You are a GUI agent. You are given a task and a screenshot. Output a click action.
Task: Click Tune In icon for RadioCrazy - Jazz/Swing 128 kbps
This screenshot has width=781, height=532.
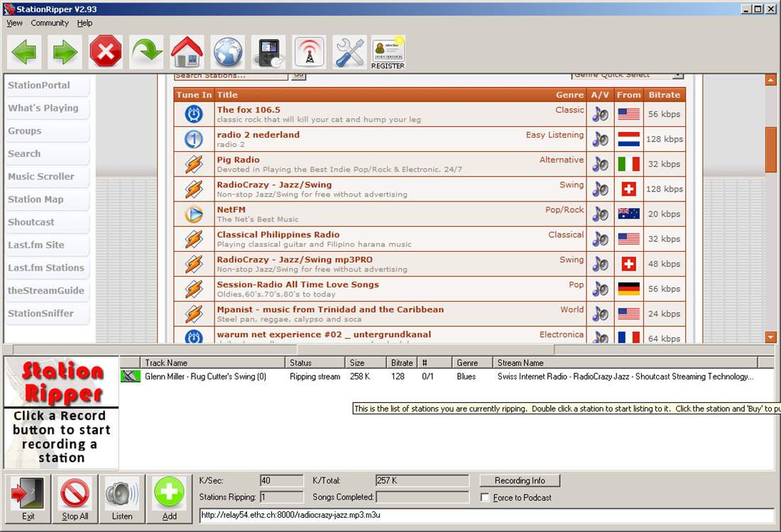point(194,189)
